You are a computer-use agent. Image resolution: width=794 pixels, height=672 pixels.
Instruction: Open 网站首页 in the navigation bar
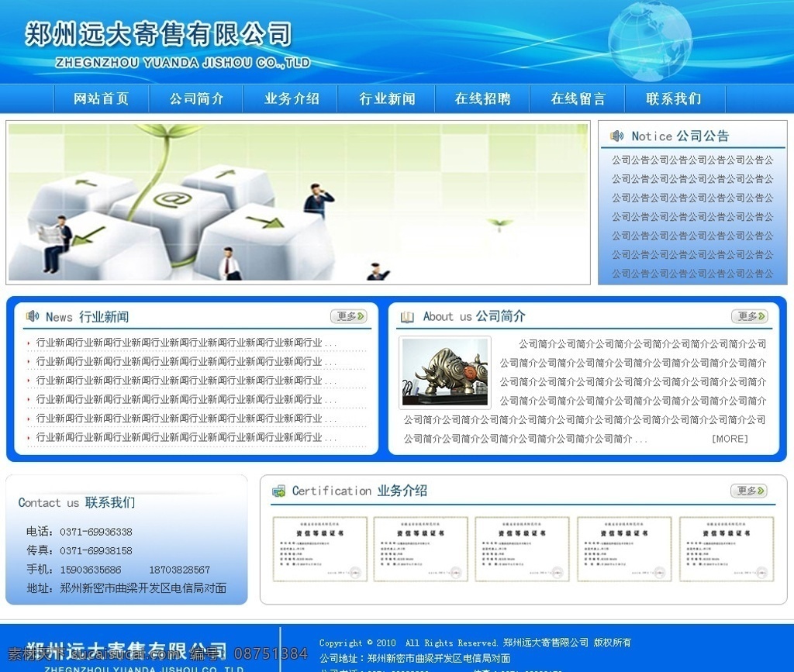[102, 98]
